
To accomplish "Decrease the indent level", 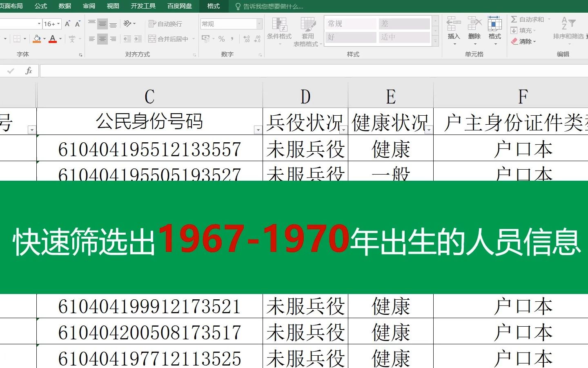I will 127,39.
